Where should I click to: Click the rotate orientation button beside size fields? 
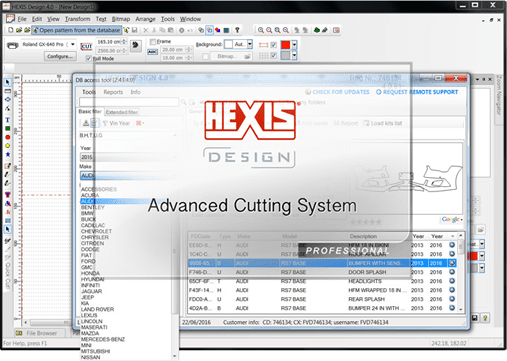(x=135, y=45)
